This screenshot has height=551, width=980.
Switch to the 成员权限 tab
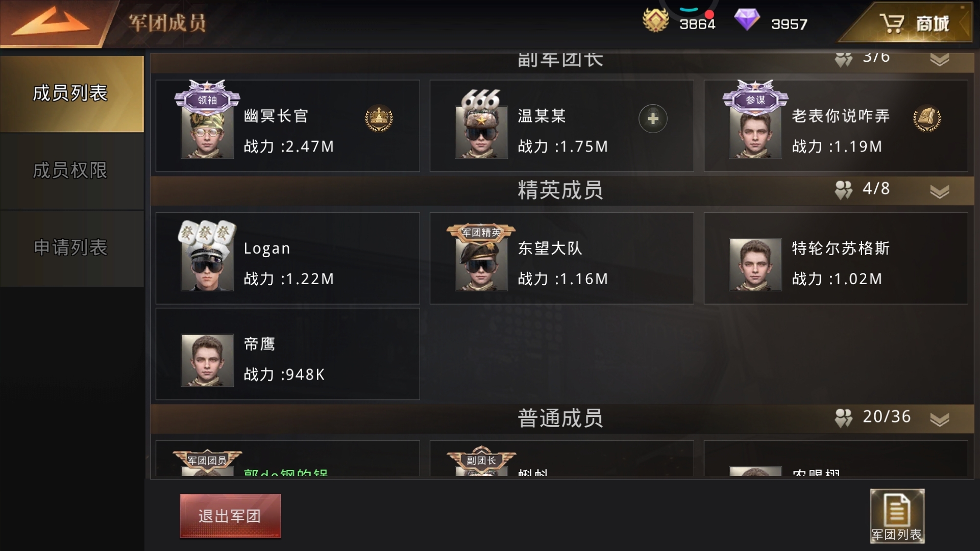pos(71,171)
